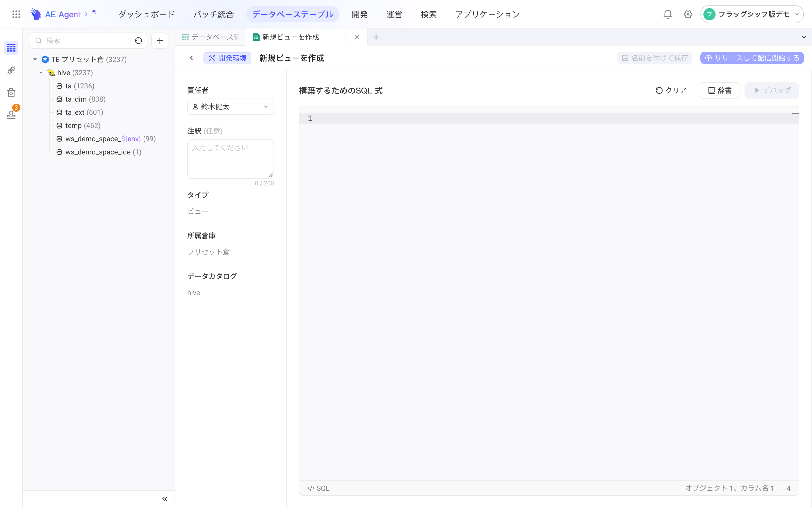Screen dimensions: 812x508
Task: Click the 開発環境 tag
Action: [x=227, y=58]
